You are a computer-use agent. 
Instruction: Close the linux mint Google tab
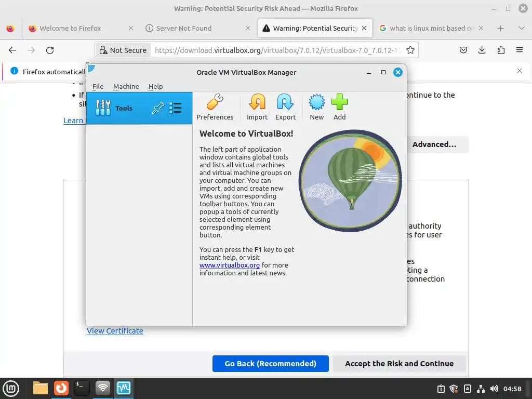481,28
